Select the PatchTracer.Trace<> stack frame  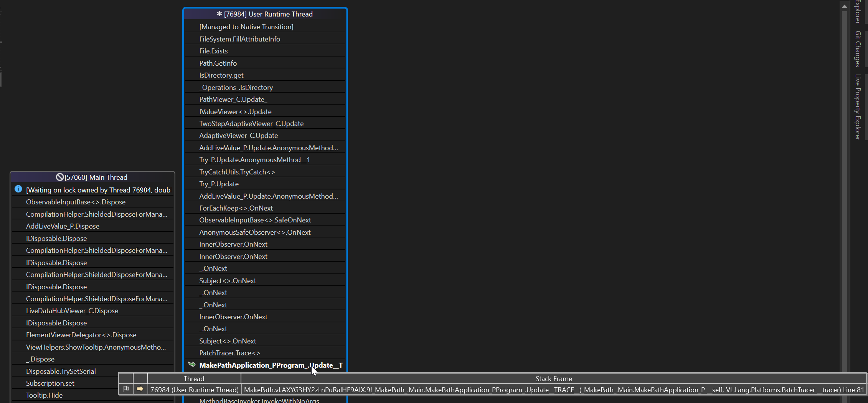229,353
